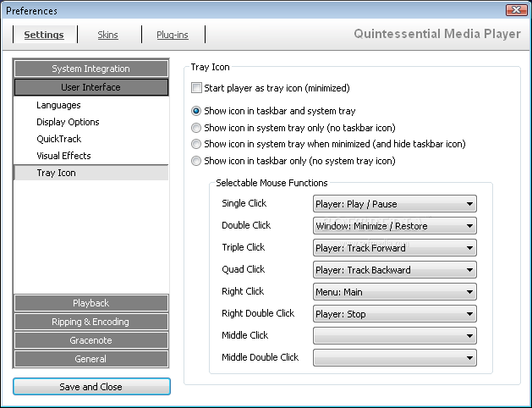Image resolution: width=532 pixels, height=408 pixels.
Task: Select Display Options in the sidebar
Action: 68,122
